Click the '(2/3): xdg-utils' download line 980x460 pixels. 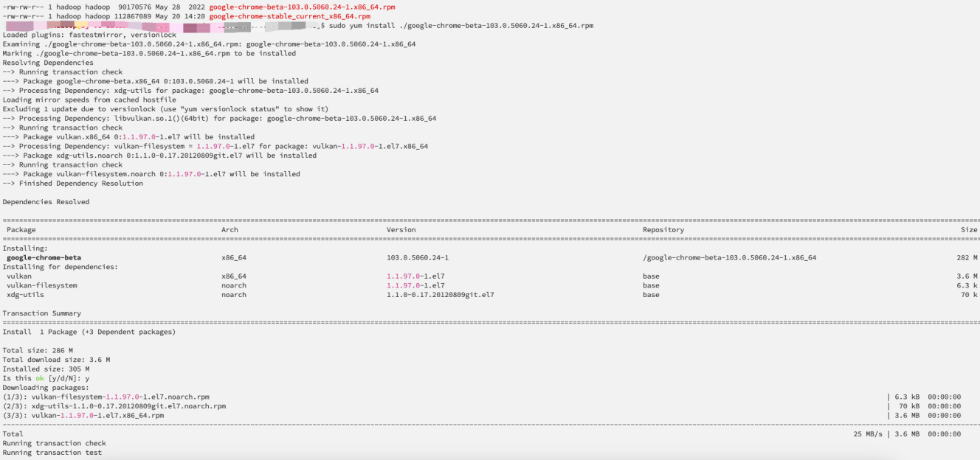coord(114,406)
